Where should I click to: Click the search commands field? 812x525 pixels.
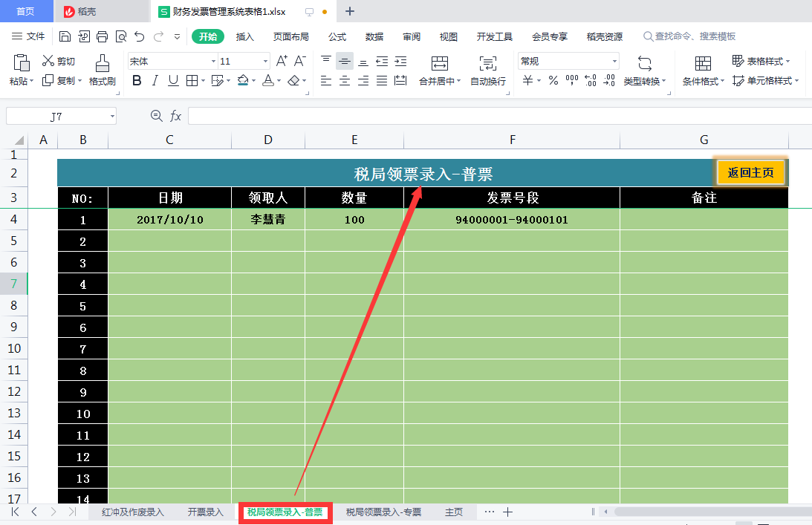tap(689, 36)
